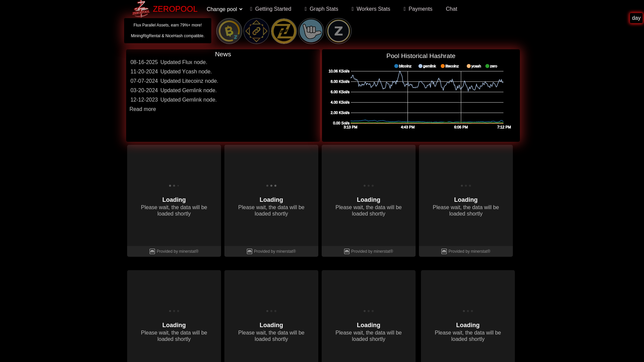Open the Ycash hand-sign coin icon
This screenshot has width=644, height=362.
click(x=311, y=31)
